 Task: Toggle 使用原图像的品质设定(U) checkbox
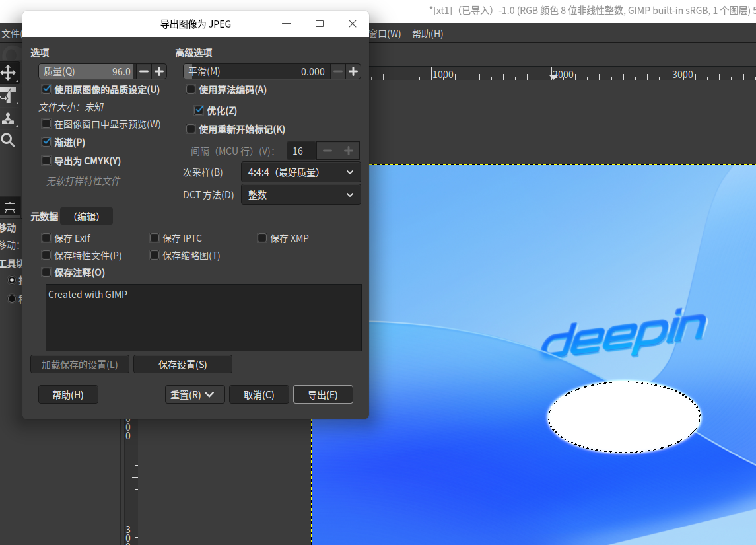click(46, 89)
